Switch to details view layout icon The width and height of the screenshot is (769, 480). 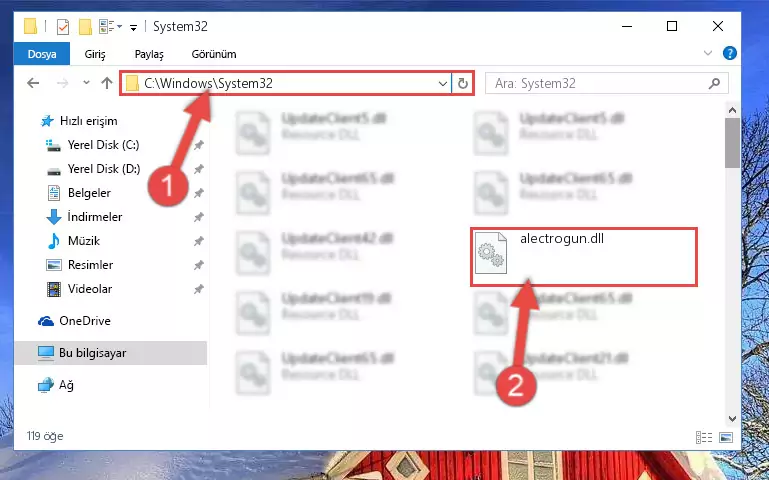(704, 437)
